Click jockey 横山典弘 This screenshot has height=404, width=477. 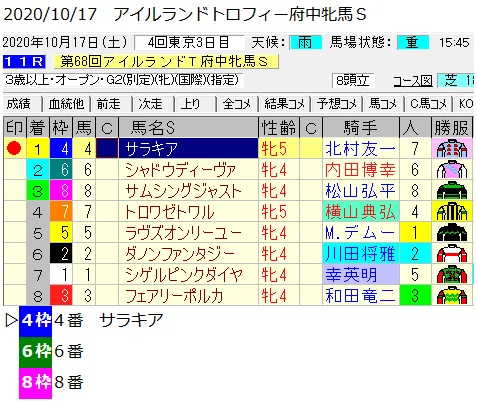(x=361, y=211)
